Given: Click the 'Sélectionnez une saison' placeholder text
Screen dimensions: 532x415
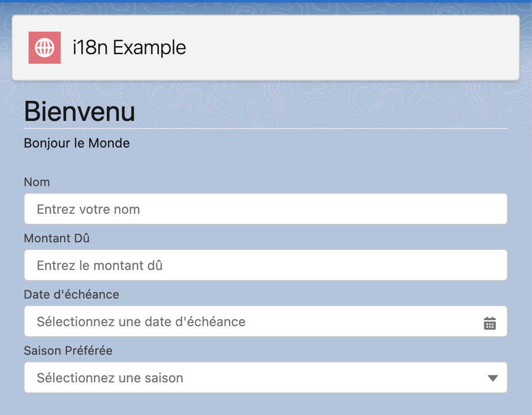Looking at the screenshot, I should point(110,378).
